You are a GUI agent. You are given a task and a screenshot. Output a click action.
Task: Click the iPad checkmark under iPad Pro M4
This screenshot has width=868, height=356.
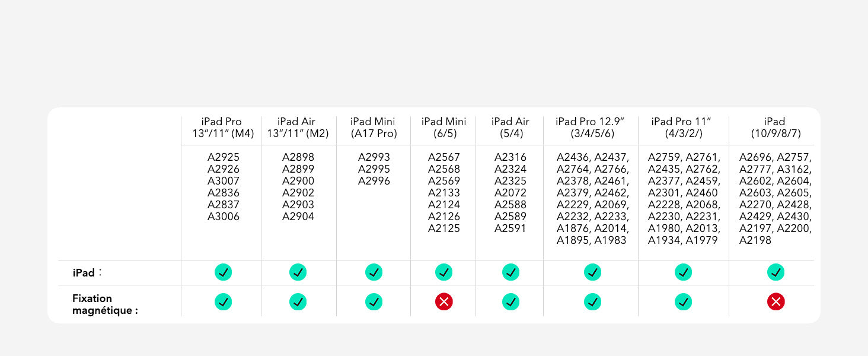223,272
